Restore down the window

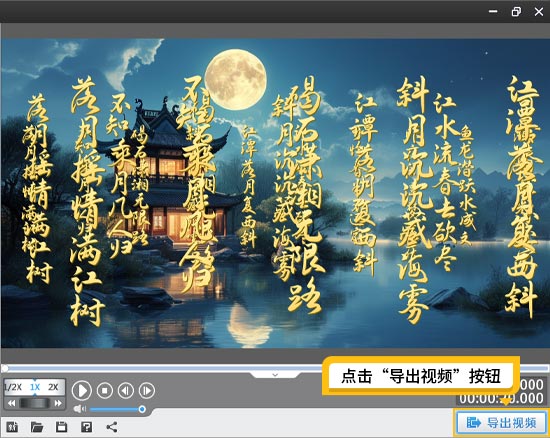516,12
